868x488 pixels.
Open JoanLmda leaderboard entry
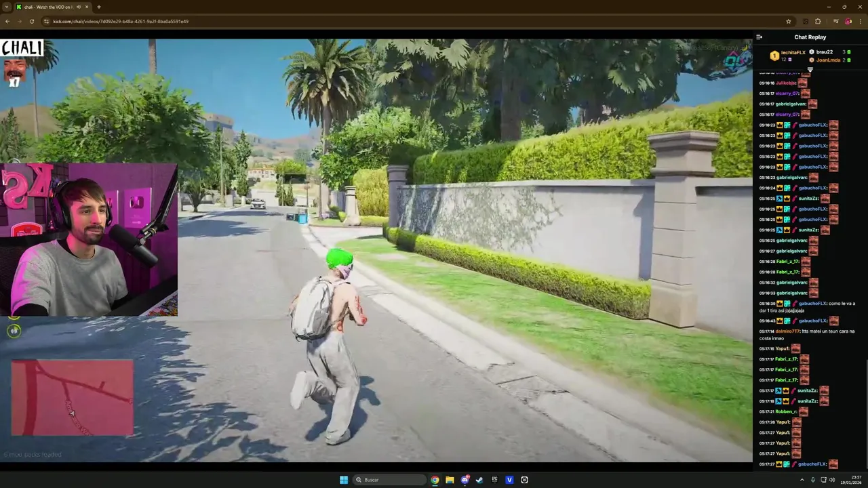coord(830,60)
